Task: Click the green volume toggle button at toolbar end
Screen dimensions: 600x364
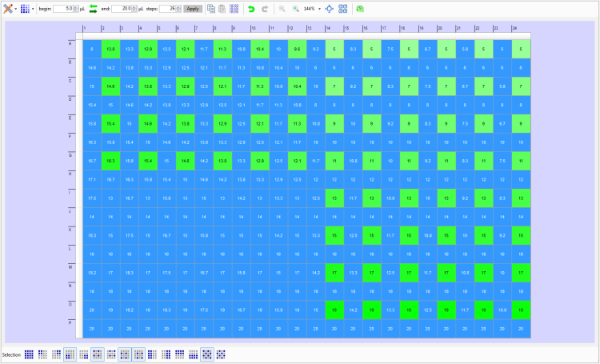Action: pyautogui.click(x=359, y=8)
